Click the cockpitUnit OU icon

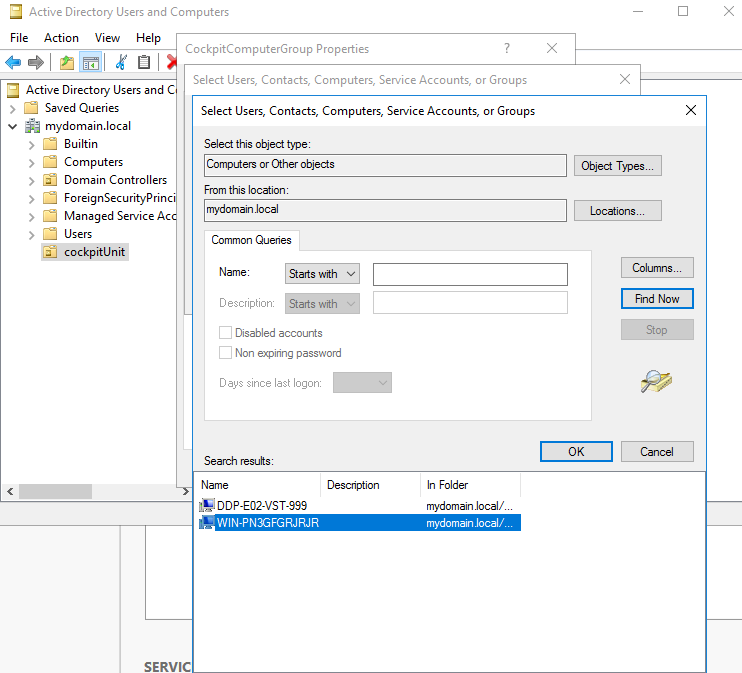pos(50,252)
